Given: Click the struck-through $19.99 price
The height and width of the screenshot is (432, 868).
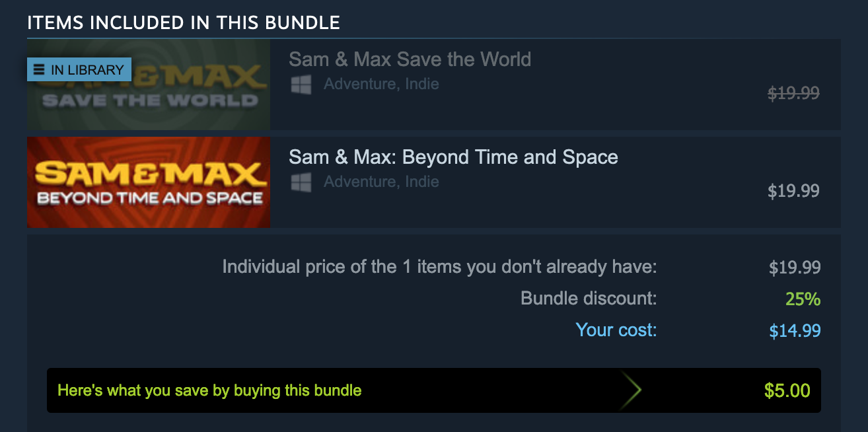Looking at the screenshot, I should click(x=793, y=94).
